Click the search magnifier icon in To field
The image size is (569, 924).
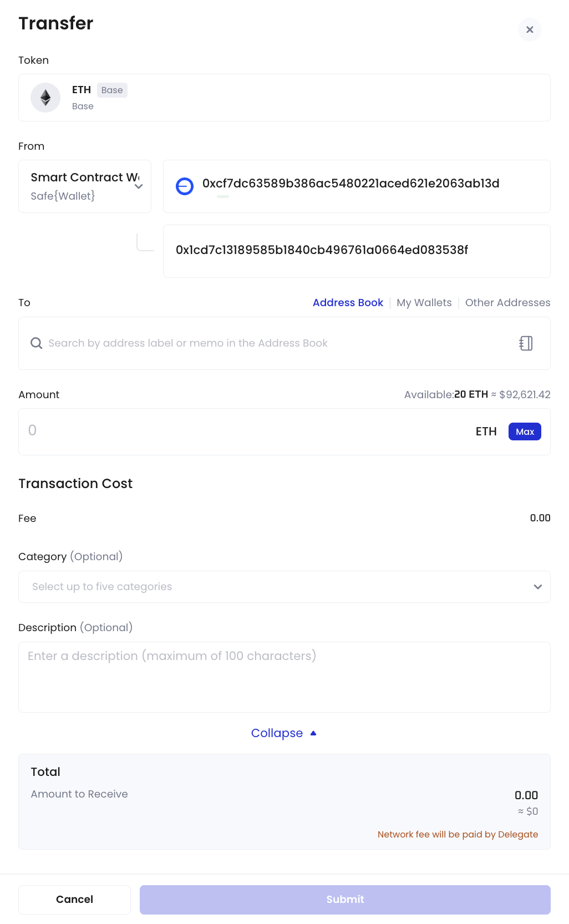pyautogui.click(x=37, y=343)
